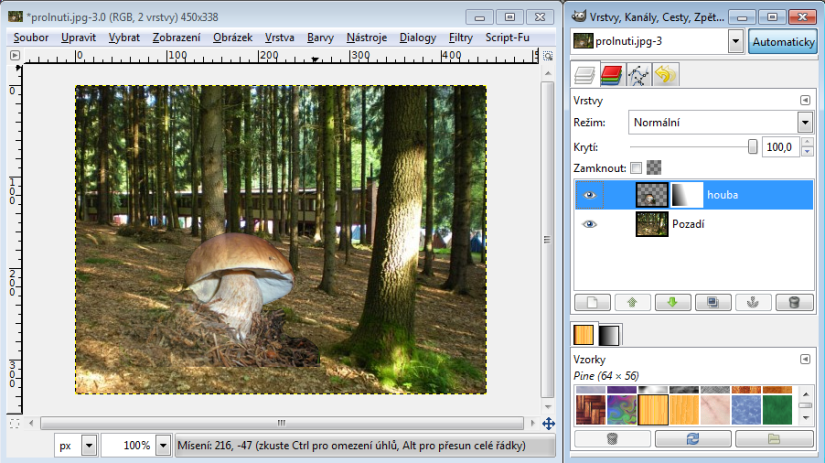The height and width of the screenshot is (463, 825).
Task: Open the Dialogy menu
Action: [x=418, y=37]
